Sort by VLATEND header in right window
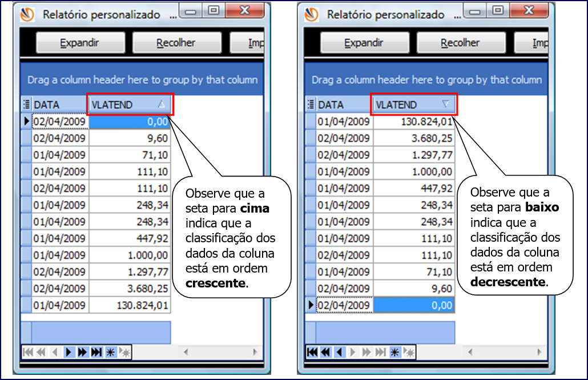This screenshot has width=588, height=380. 414,105
